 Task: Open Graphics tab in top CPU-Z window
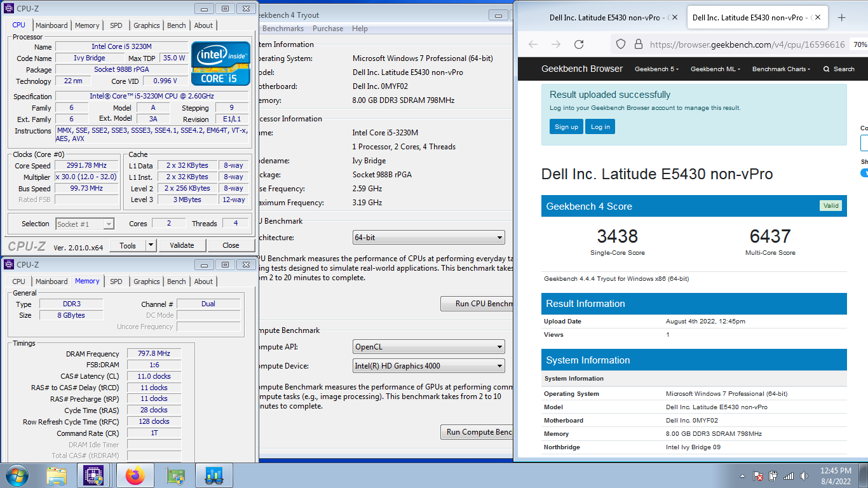click(x=147, y=25)
